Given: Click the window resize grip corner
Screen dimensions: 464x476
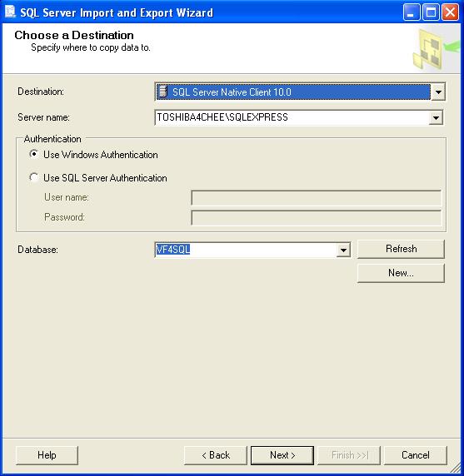Looking at the screenshot, I should coord(455,468).
